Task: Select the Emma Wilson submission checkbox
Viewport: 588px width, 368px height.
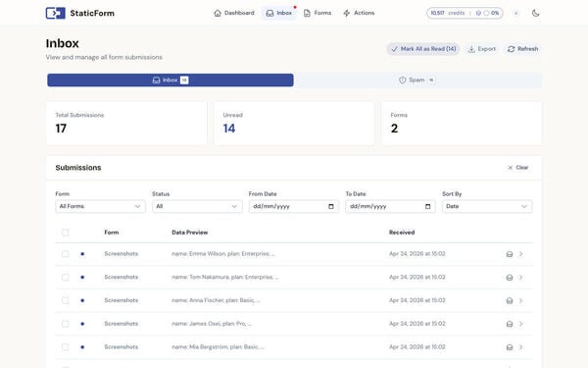Action: pyautogui.click(x=66, y=254)
